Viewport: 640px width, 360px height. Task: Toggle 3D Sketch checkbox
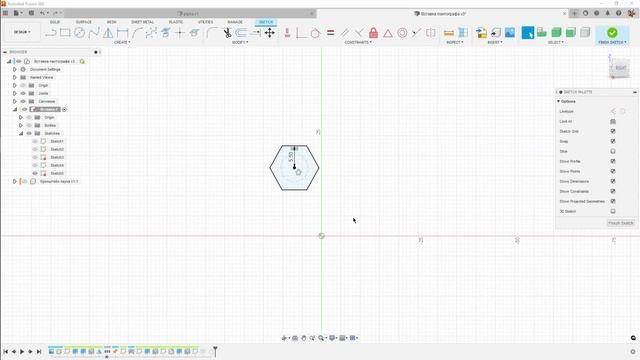[613, 211]
